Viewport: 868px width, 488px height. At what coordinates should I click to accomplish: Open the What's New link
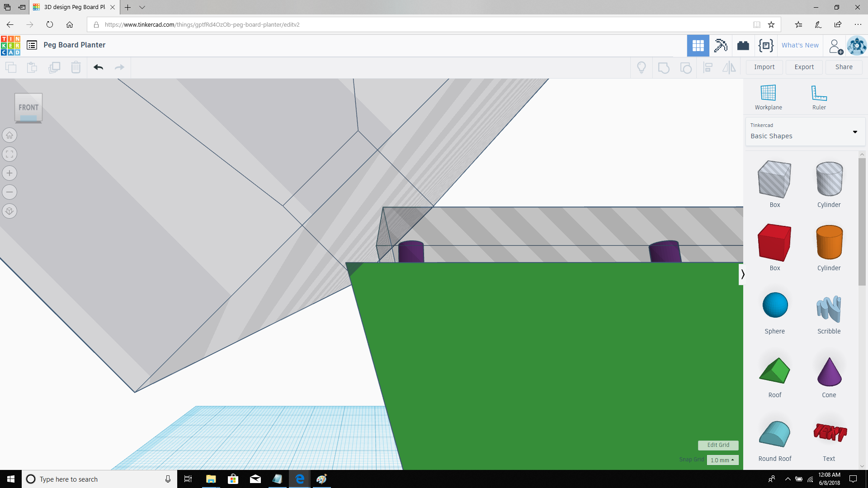800,45
